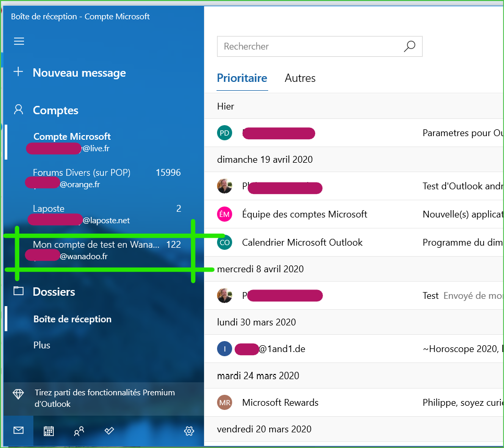
Task: Expand Plus to show more folders
Action: [x=42, y=345]
